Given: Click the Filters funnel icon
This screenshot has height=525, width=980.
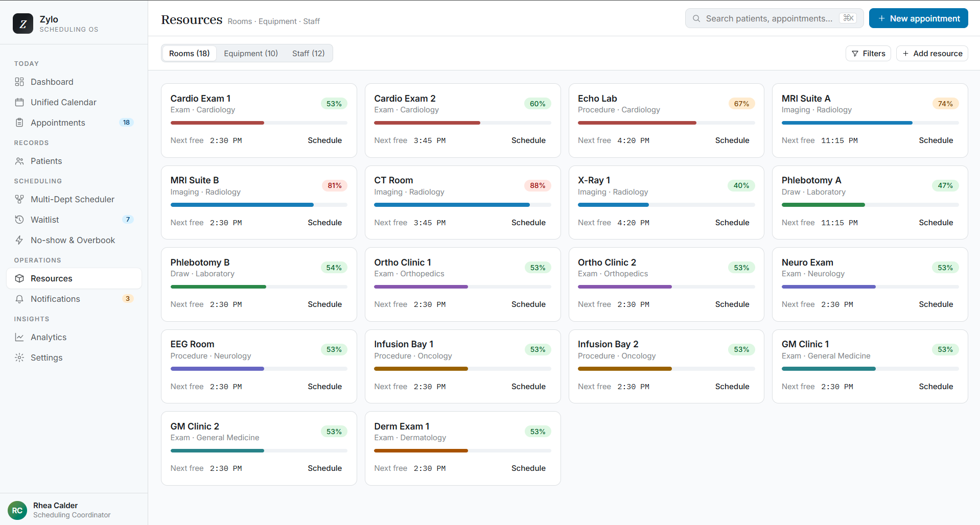Looking at the screenshot, I should click(855, 54).
